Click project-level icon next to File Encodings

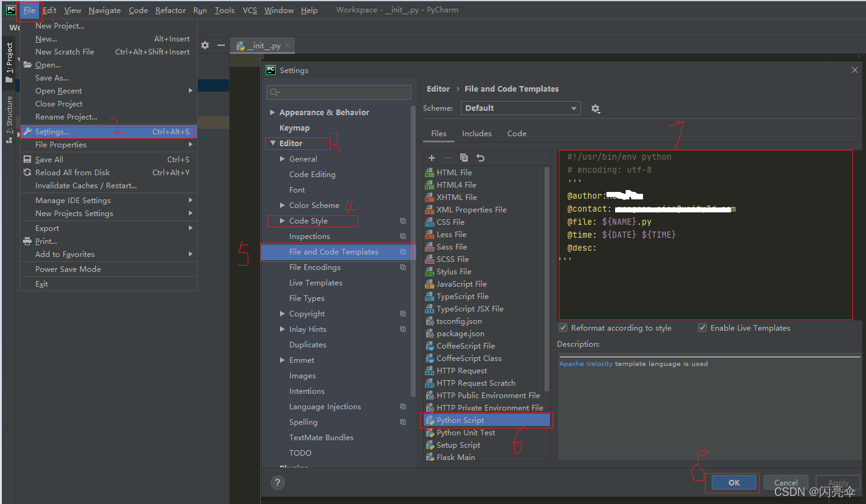click(x=403, y=267)
